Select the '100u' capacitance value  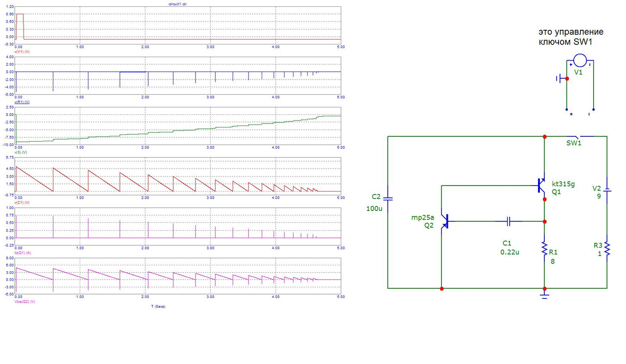click(x=374, y=209)
